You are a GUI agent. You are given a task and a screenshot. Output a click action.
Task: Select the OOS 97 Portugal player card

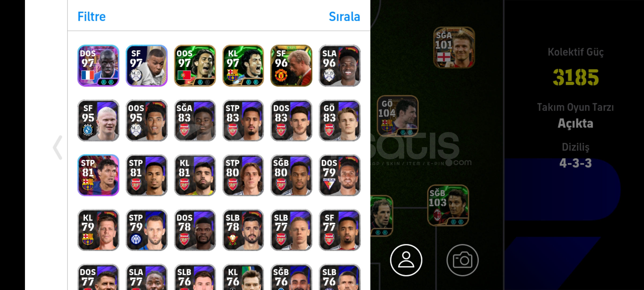tap(195, 66)
